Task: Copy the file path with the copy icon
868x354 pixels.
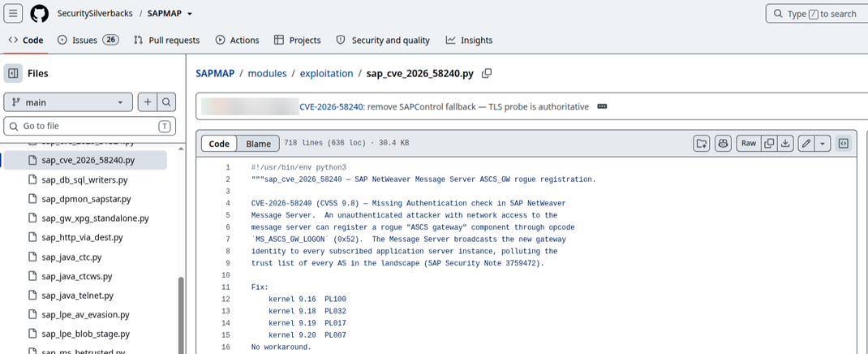Action: pyautogui.click(x=487, y=73)
